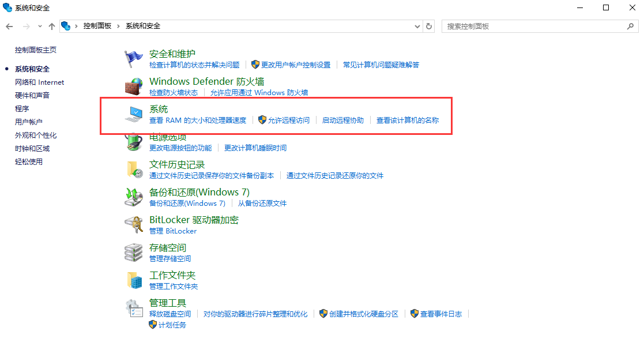Select 系统和安全 in the breadcrumb path
This screenshot has width=644, height=339.
[143, 26]
